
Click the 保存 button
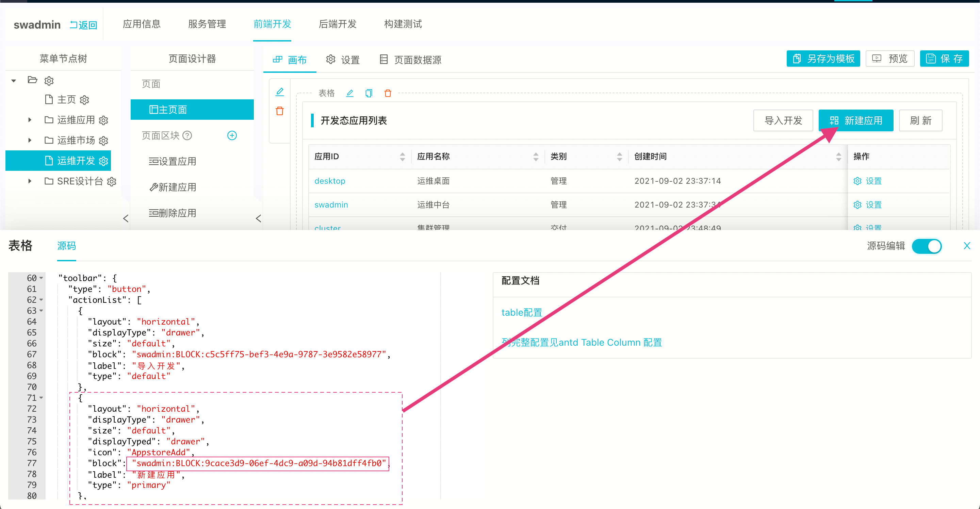944,59
